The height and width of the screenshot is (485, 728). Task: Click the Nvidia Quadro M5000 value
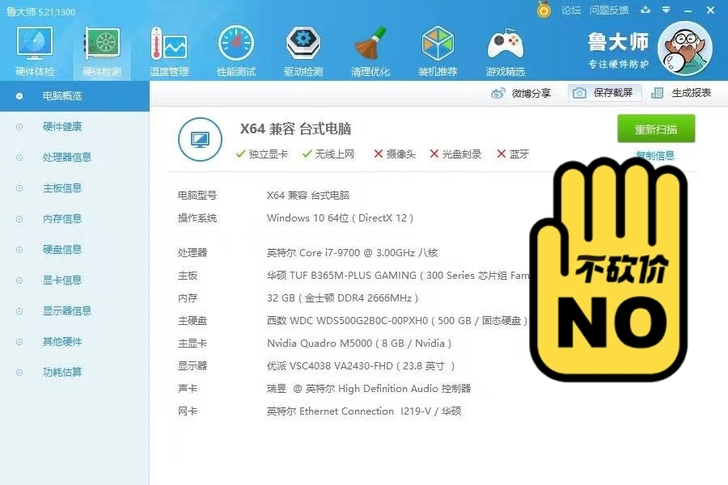[x=359, y=343]
